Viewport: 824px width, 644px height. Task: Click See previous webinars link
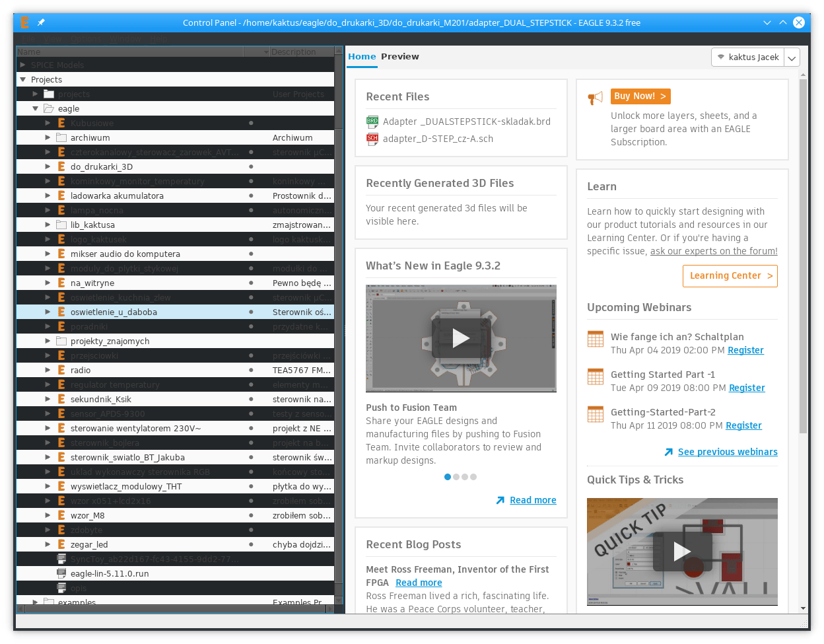(x=728, y=452)
